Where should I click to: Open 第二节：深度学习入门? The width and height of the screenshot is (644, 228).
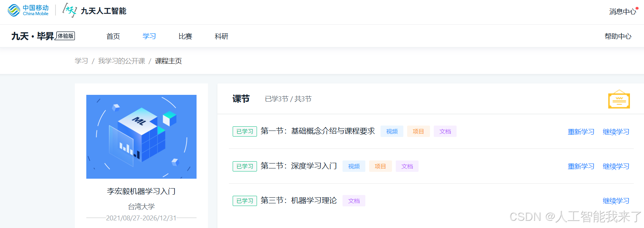point(299,166)
